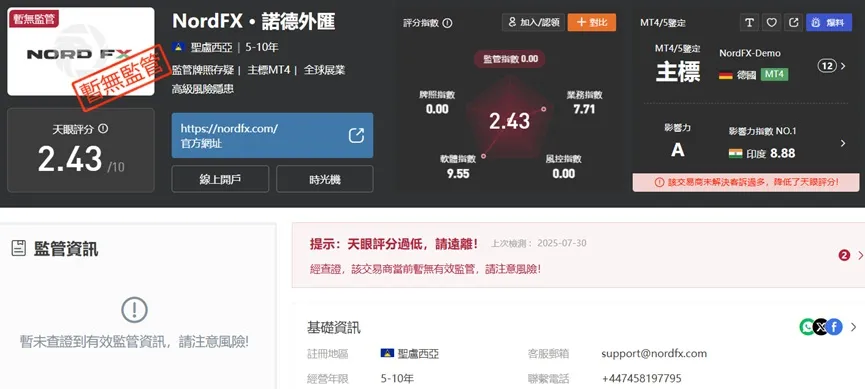Click the orange 對比 compare button
This screenshot has width=865, height=389.
[591, 23]
